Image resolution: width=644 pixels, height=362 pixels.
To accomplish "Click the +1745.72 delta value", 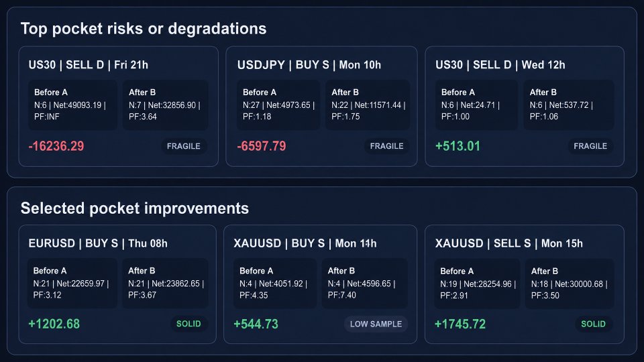I will coord(460,324).
